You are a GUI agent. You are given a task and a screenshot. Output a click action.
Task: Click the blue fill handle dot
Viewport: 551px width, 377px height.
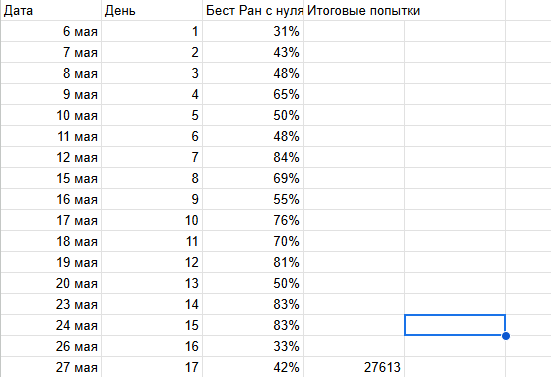pyautogui.click(x=506, y=336)
